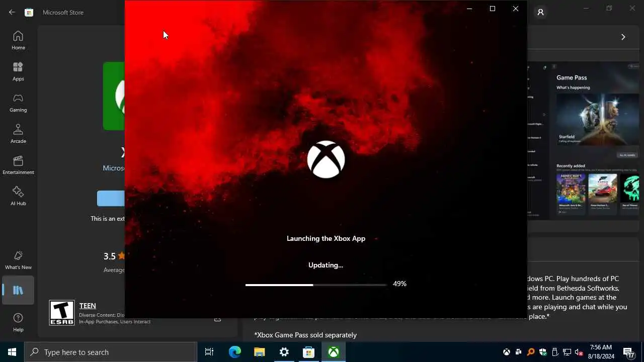Open the Store Library icon
Image resolution: width=644 pixels, height=362 pixels.
click(x=18, y=290)
